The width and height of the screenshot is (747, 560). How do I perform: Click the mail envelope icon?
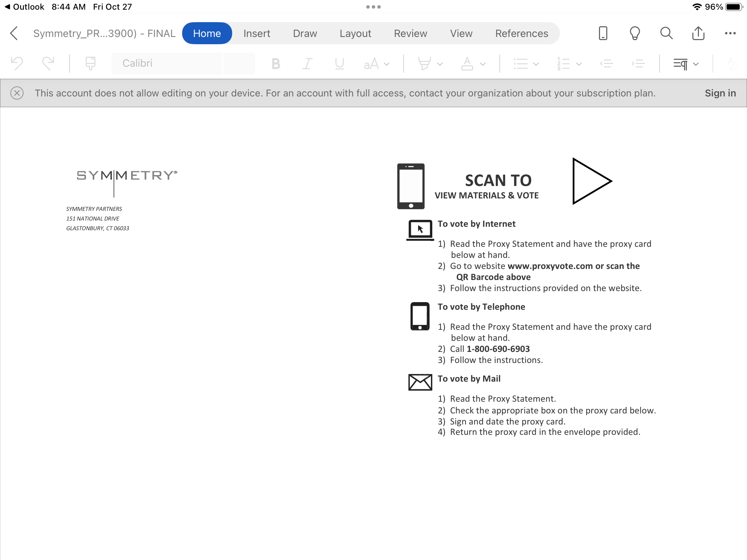point(420,382)
